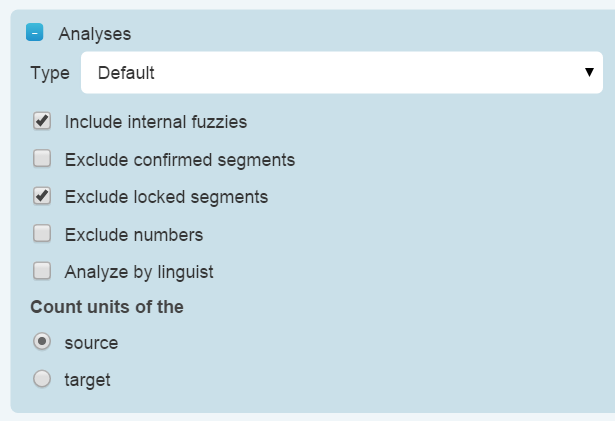The height and width of the screenshot is (421, 615).
Task: Click the Type field label
Action: [50, 73]
